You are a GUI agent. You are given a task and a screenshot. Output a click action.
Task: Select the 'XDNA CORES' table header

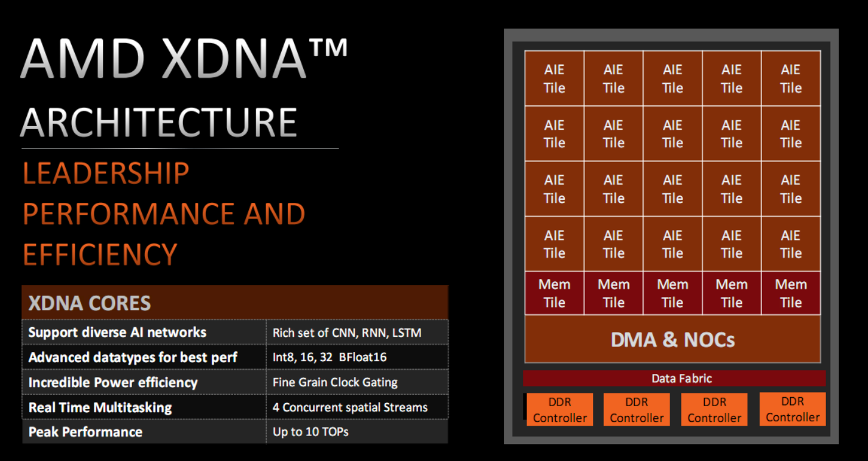click(235, 303)
